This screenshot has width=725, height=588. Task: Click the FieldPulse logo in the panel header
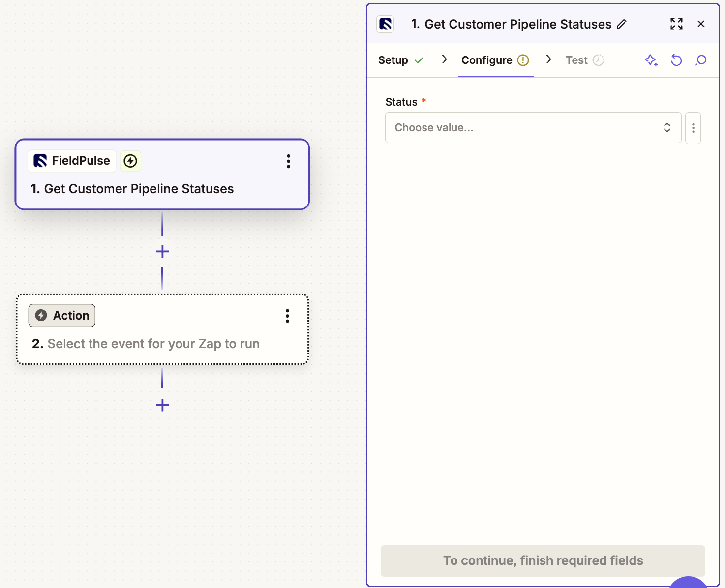coord(385,24)
